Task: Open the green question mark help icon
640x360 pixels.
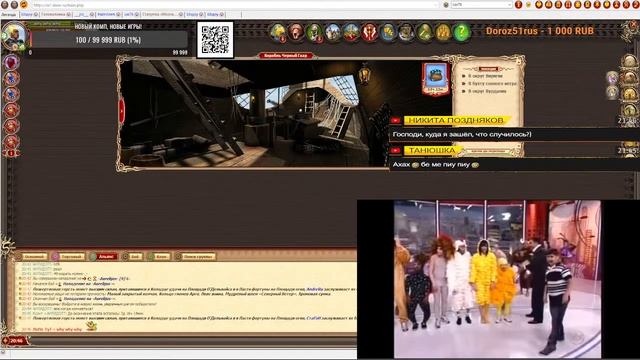Action: [x=461, y=32]
